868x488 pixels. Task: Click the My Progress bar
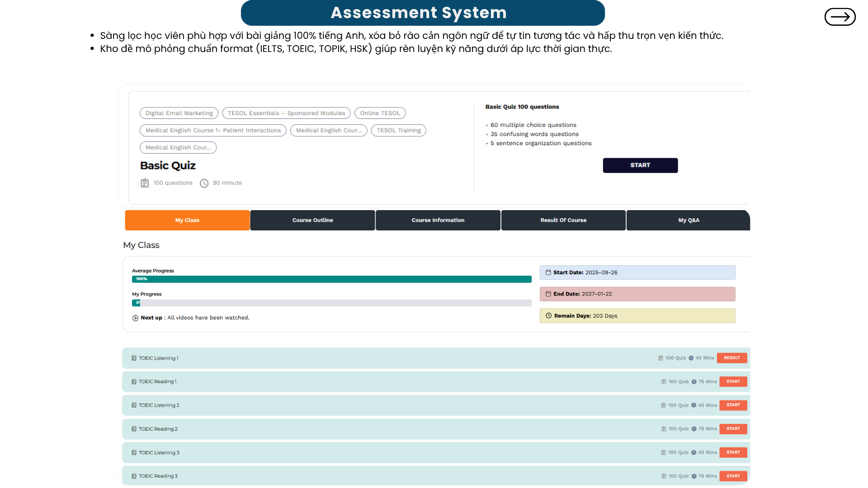pos(332,303)
